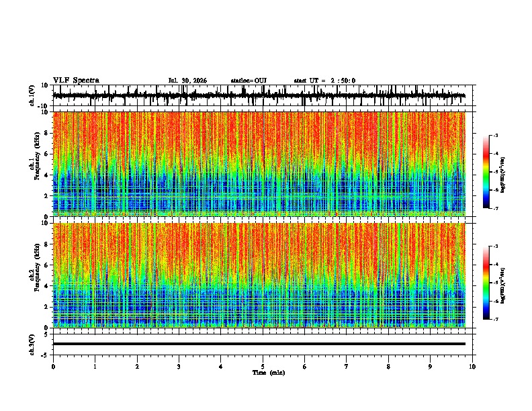
Task: Click the start UT = 2:50:0 label
Action: coord(324,81)
